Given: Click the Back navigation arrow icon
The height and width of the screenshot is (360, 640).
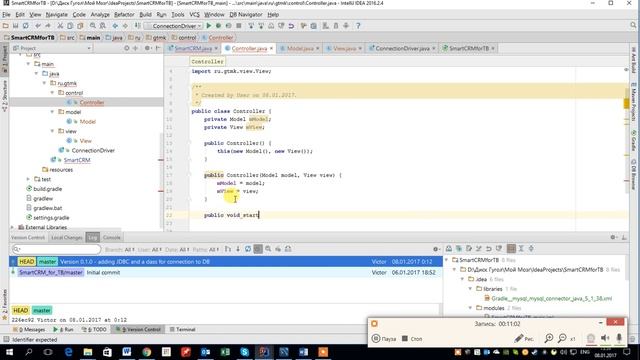Looking at the screenshot, I should (x=115, y=26).
